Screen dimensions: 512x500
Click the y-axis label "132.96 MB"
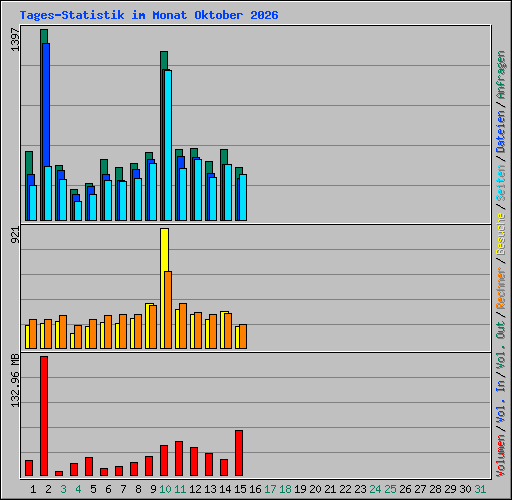(15, 380)
